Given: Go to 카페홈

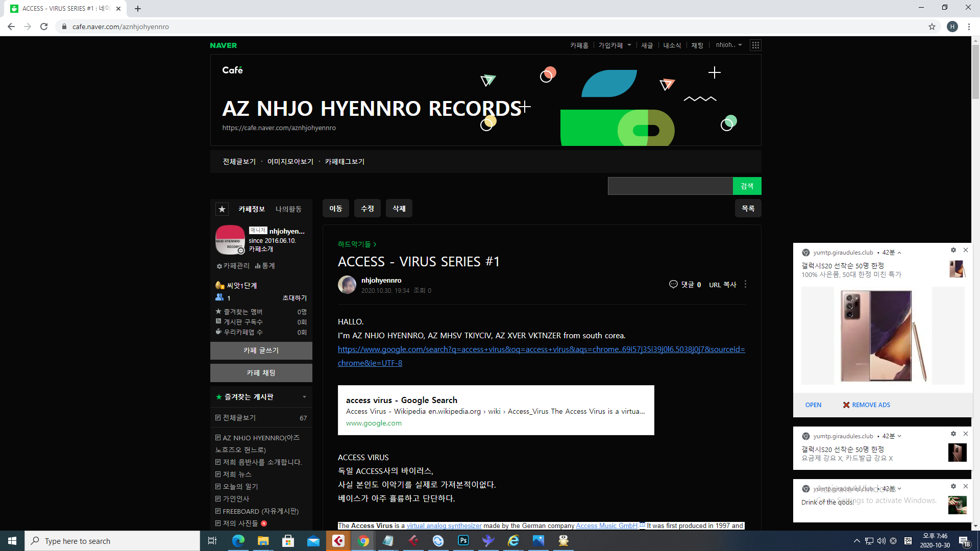Looking at the screenshot, I should pos(579,45).
